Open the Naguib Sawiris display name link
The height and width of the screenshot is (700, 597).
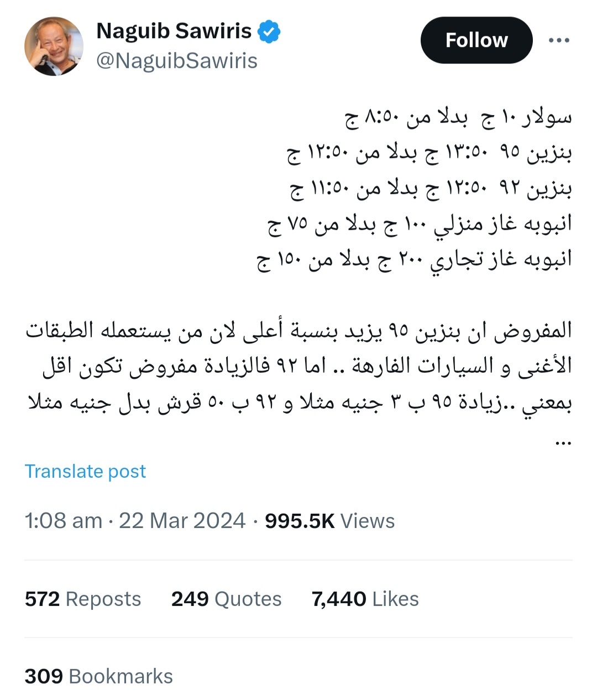pos(174,32)
